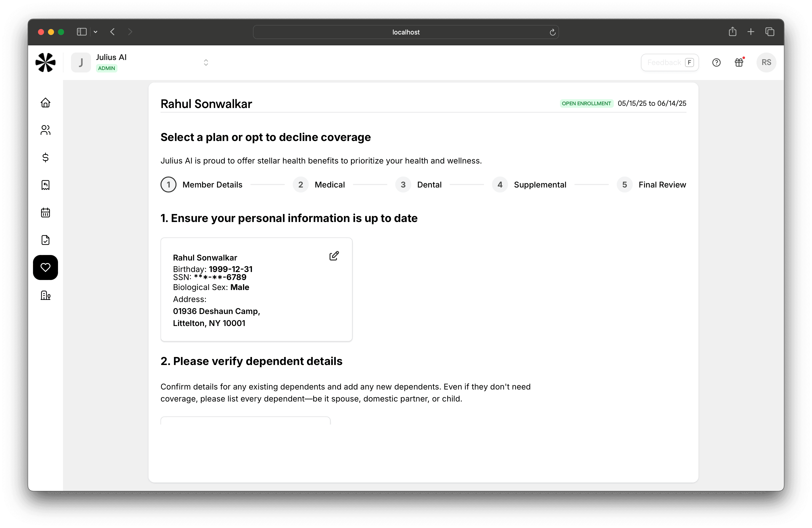Open the receipt icon in sidebar
The image size is (812, 528).
[45, 185]
